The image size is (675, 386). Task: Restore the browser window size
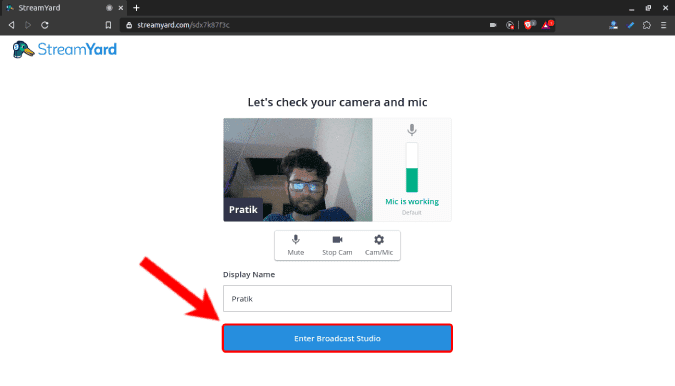(x=648, y=8)
